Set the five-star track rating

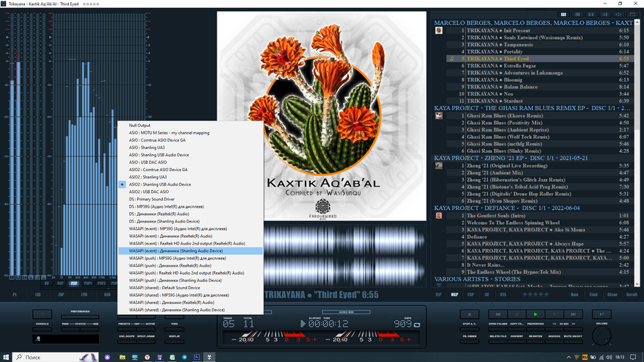point(535,294)
